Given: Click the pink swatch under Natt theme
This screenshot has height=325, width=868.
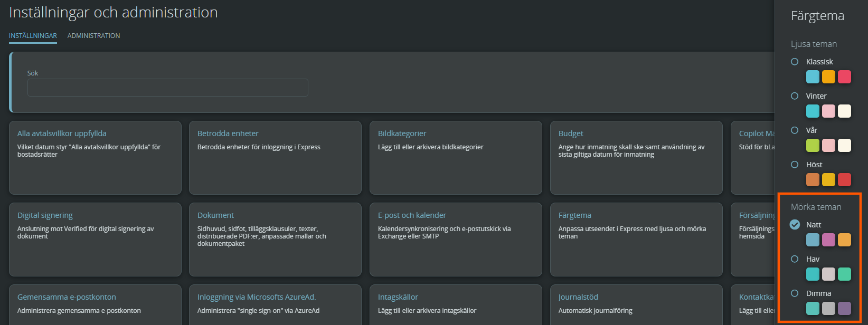Looking at the screenshot, I should [x=829, y=240].
